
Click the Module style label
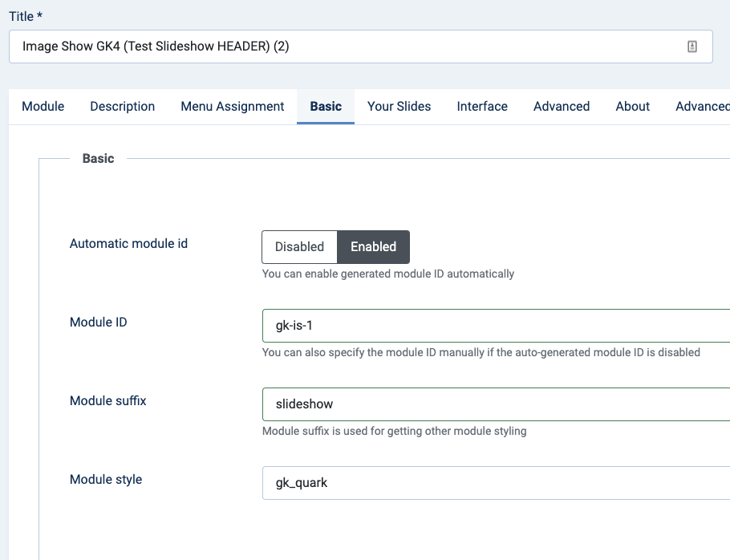(x=106, y=479)
